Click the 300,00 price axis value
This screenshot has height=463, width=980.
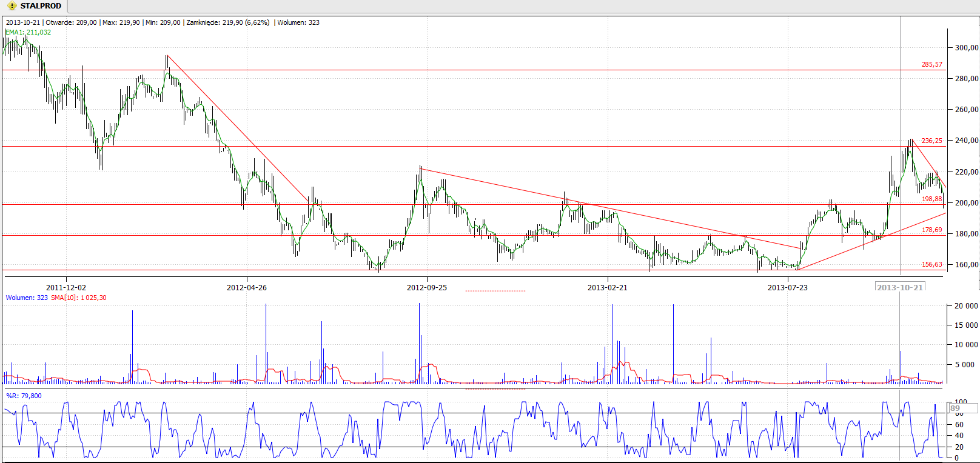[x=966, y=47]
